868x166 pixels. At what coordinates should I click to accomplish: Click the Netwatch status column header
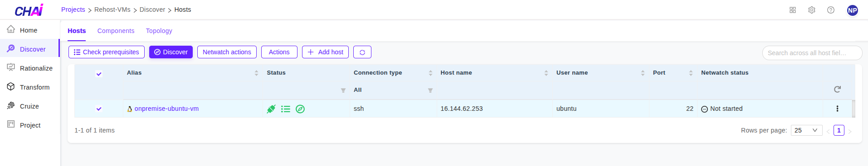[725, 73]
